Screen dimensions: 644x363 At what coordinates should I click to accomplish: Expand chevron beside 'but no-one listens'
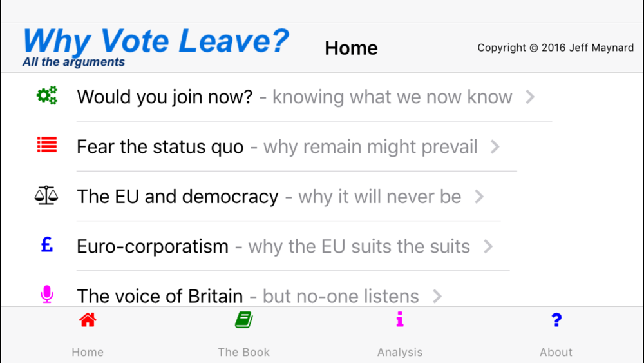coord(437,296)
